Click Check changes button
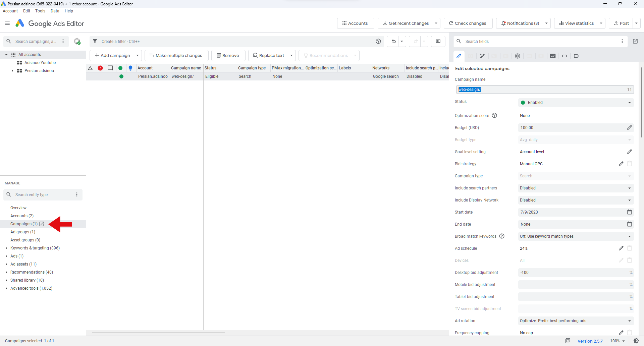The width and height of the screenshot is (644, 346). point(468,23)
